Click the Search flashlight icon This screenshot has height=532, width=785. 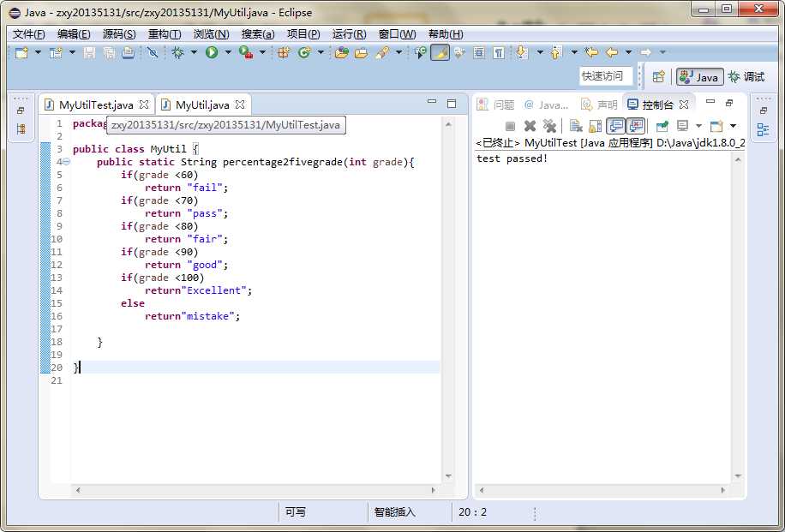click(382, 52)
